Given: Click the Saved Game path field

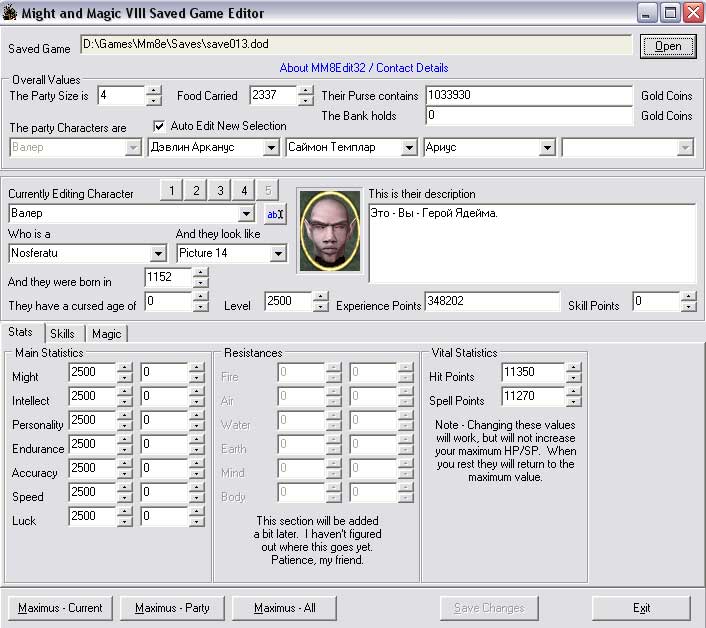Looking at the screenshot, I should (356, 45).
